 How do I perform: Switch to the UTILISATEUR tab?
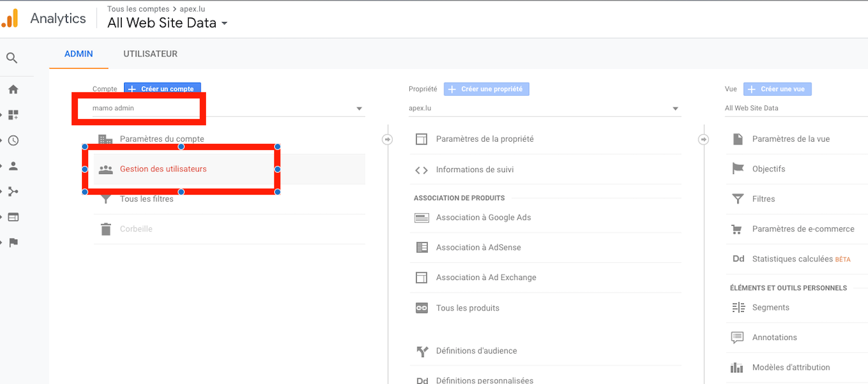pyautogui.click(x=150, y=54)
